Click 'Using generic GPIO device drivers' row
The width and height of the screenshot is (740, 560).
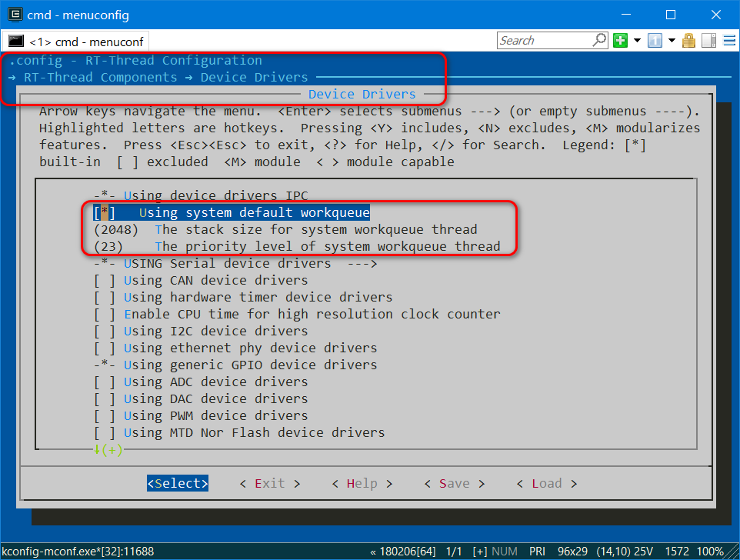(235, 365)
